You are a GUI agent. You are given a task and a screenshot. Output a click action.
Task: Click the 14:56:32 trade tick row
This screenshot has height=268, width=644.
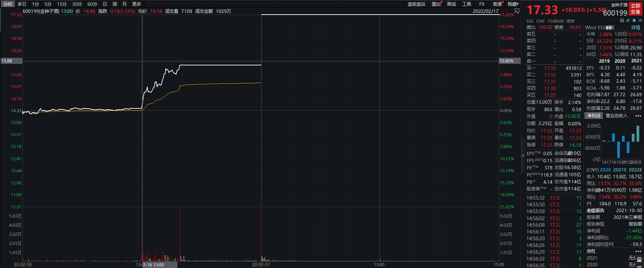(554, 259)
